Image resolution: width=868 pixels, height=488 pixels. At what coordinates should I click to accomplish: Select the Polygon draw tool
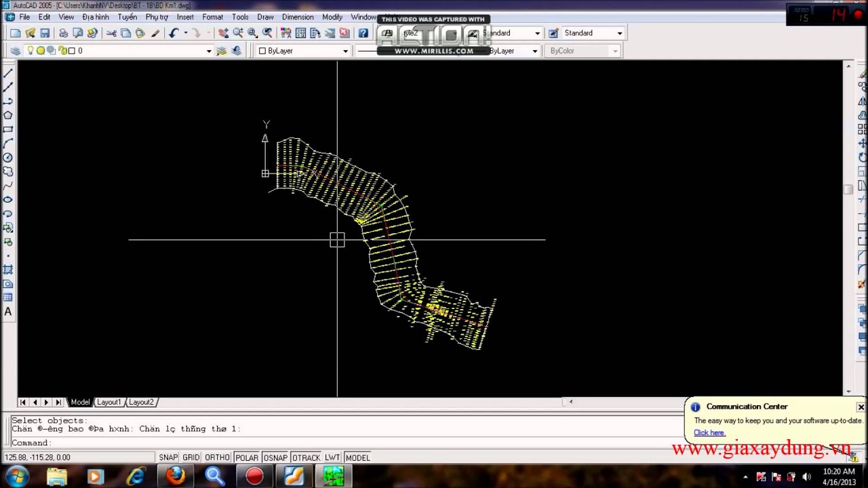8,115
